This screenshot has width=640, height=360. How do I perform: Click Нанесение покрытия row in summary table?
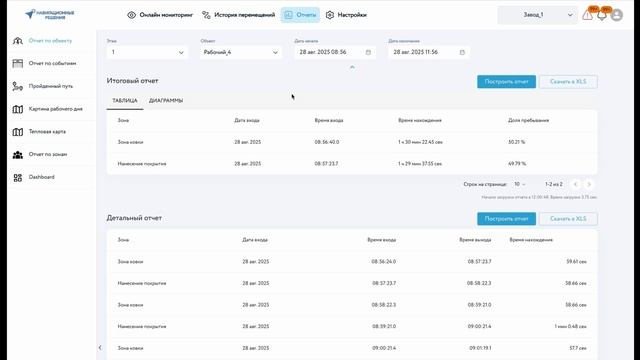pos(352,164)
